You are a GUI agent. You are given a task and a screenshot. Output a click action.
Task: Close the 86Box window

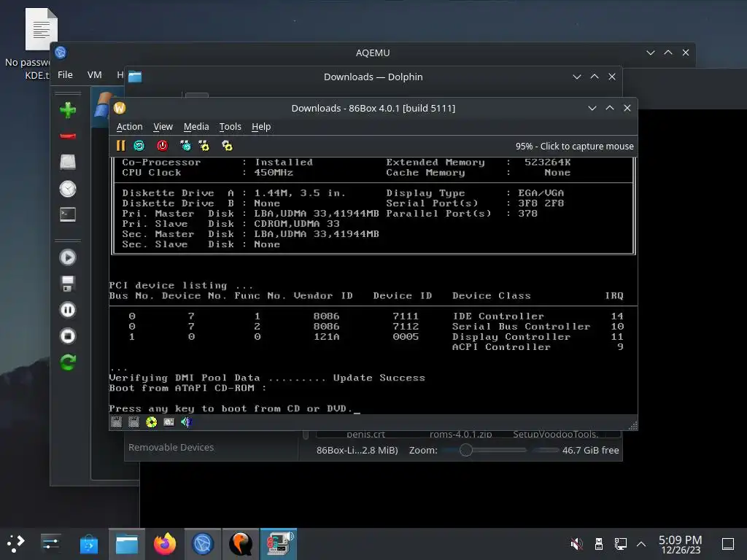[627, 108]
